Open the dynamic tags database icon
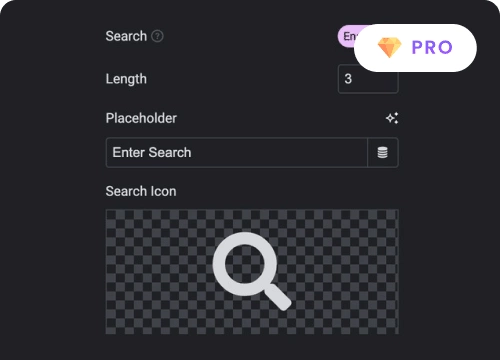 tap(383, 152)
